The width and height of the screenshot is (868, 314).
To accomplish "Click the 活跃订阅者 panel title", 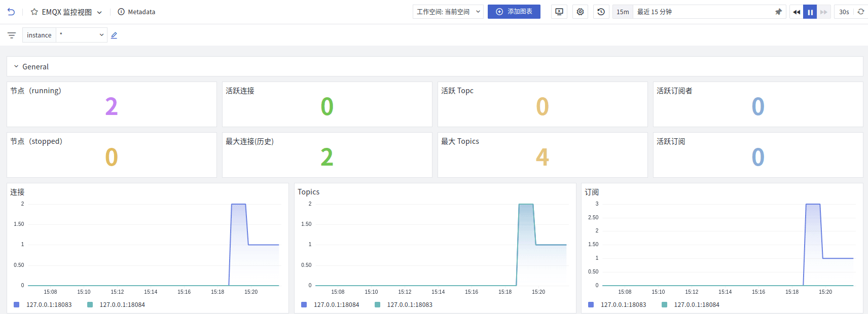I will (x=674, y=91).
